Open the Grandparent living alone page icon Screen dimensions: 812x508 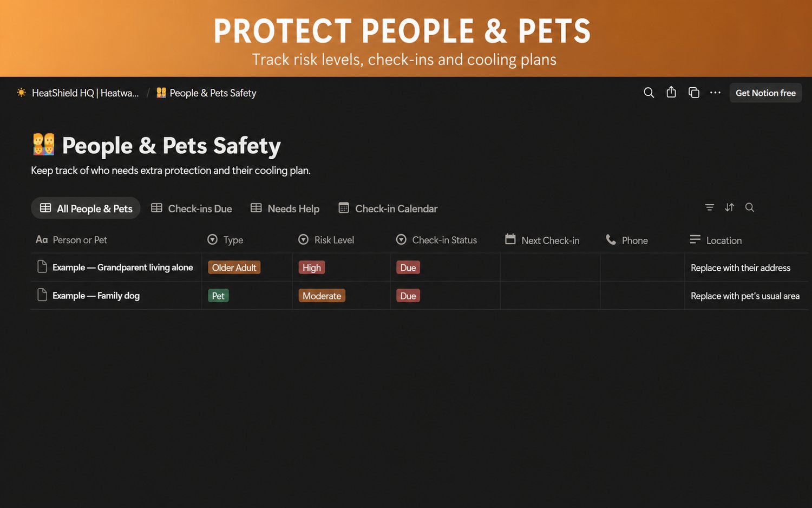(x=42, y=266)
